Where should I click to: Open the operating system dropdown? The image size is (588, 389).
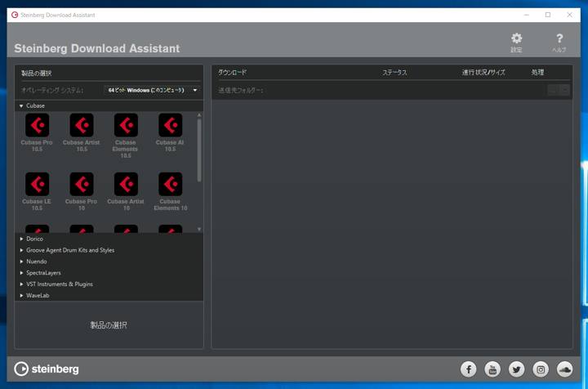coord(152,90)
